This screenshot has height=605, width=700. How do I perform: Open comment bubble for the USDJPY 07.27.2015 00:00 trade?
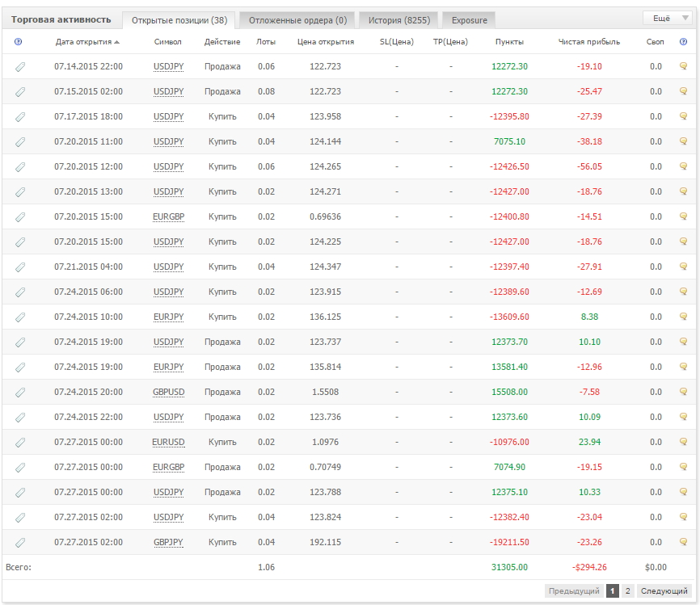pos(683,492)
